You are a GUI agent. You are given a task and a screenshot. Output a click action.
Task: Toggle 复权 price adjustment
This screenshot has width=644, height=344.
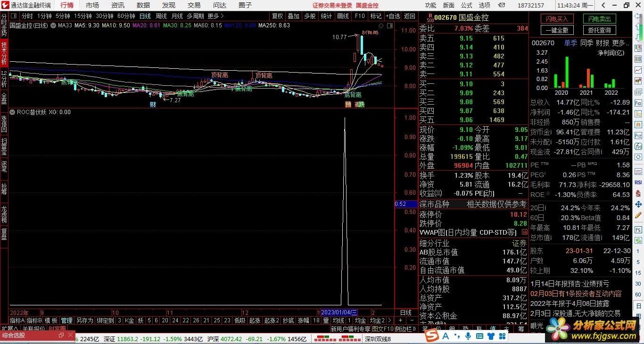point(277,16)
